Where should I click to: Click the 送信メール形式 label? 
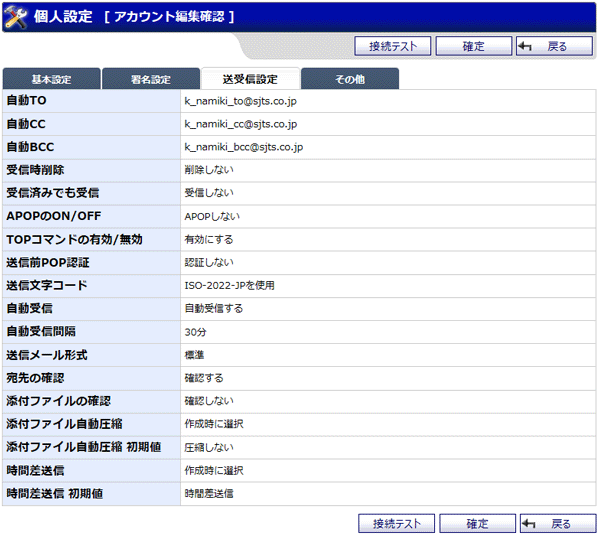click(47, 355)
